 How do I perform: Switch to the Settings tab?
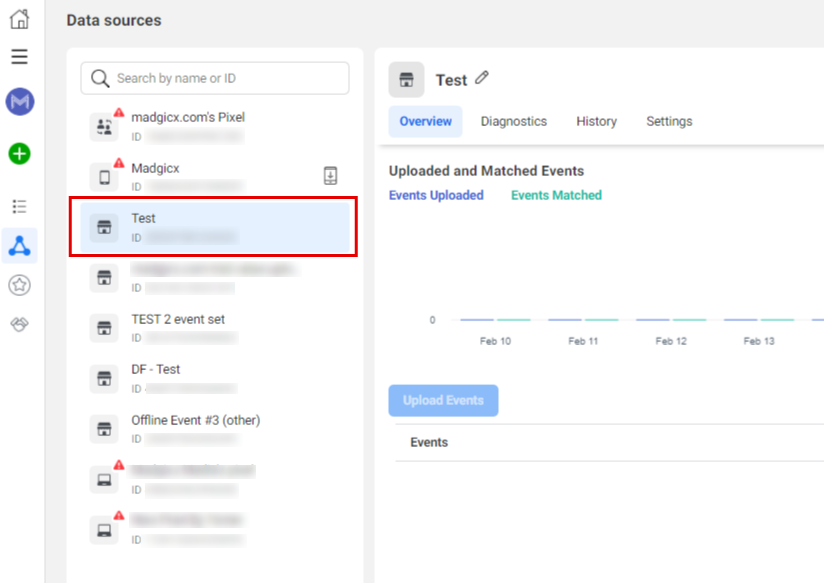point(668,121)
